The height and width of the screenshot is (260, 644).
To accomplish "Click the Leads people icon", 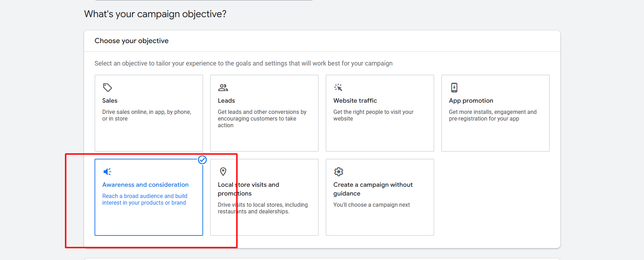I will pyautogui.click(x=223, y=87).
